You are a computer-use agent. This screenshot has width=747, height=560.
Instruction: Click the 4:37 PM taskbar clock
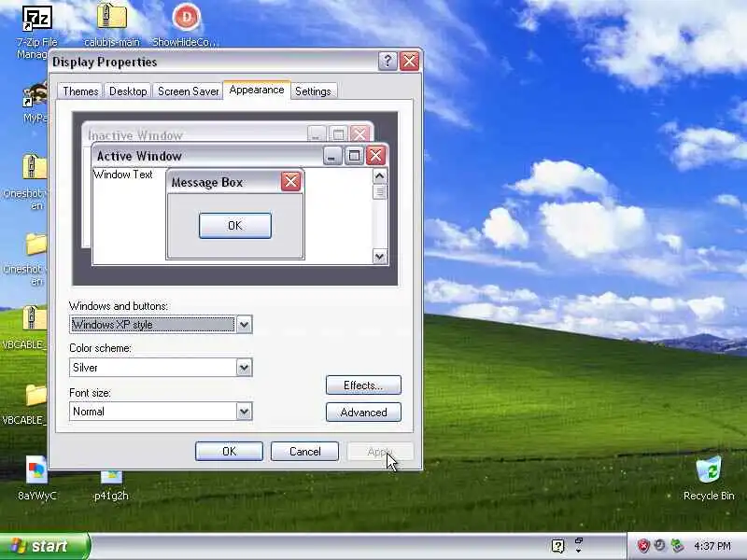click(x=712, y=546)
